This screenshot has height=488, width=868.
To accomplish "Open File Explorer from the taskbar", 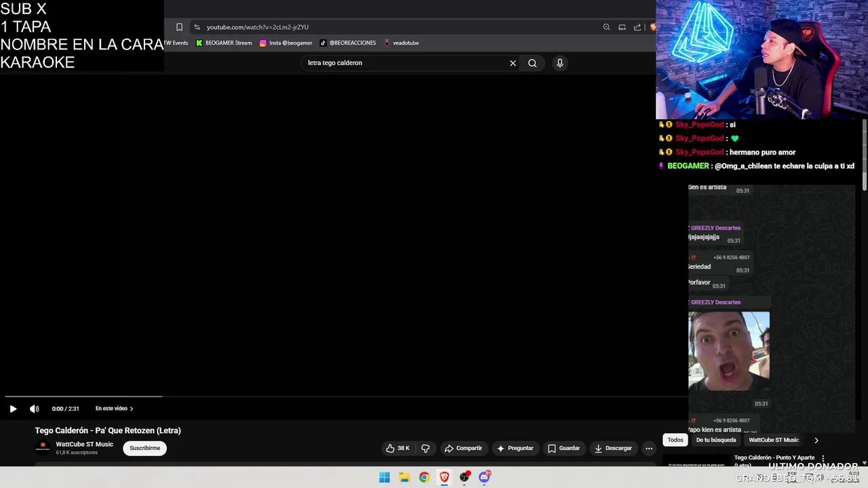I will tap(404, 477).
